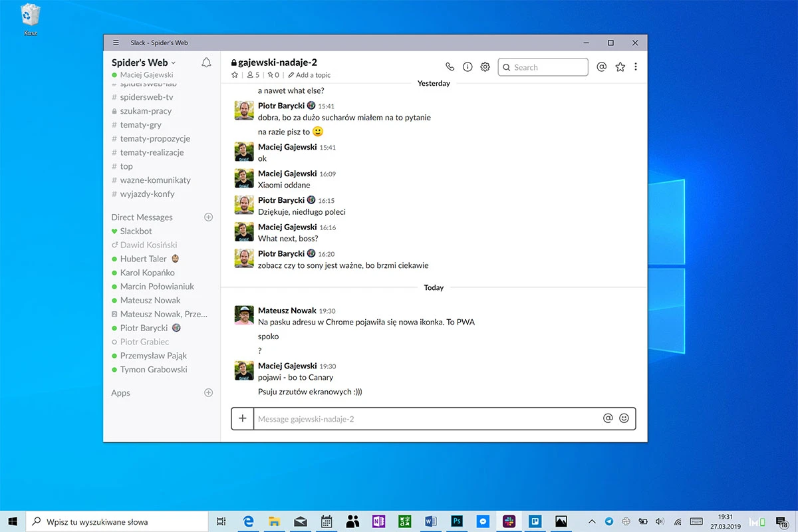
Task: Launch Edge from the taskbar
Action: coord(249,521)
